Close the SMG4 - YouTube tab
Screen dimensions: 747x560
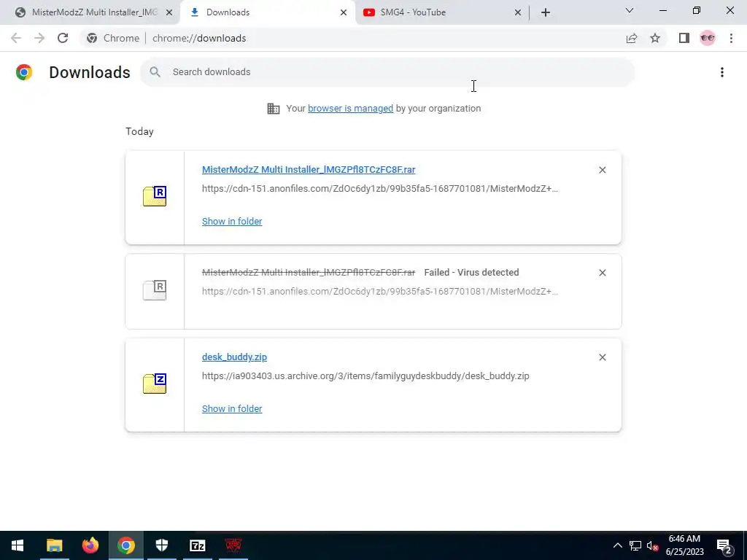tap(518, 12)
